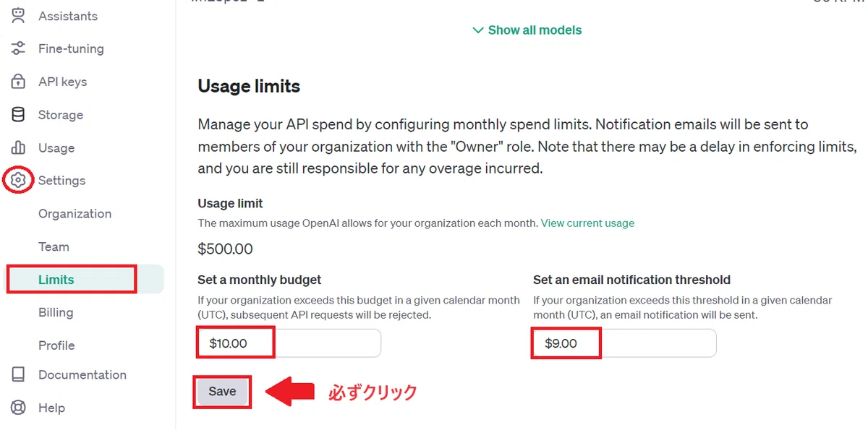
Task: Click the monthly budget input field
Action: pyautogui.click(x=289, y=343)
